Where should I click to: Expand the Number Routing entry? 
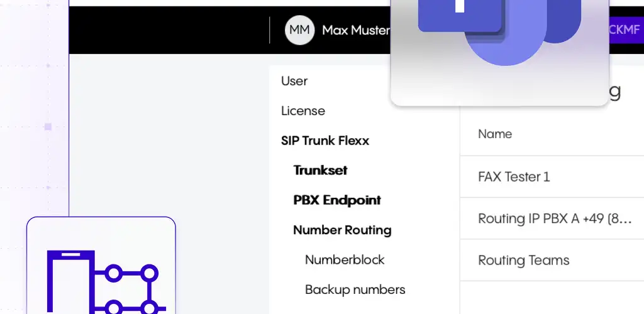click(x=342, y=230)
